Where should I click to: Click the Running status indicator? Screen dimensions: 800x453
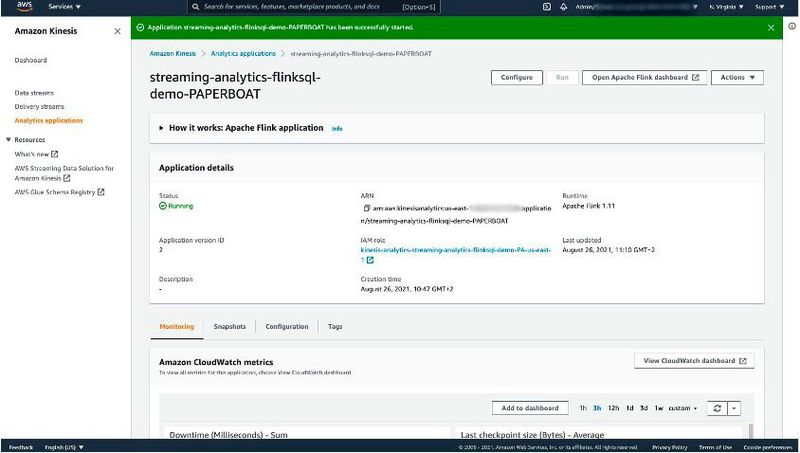[176, 206]
